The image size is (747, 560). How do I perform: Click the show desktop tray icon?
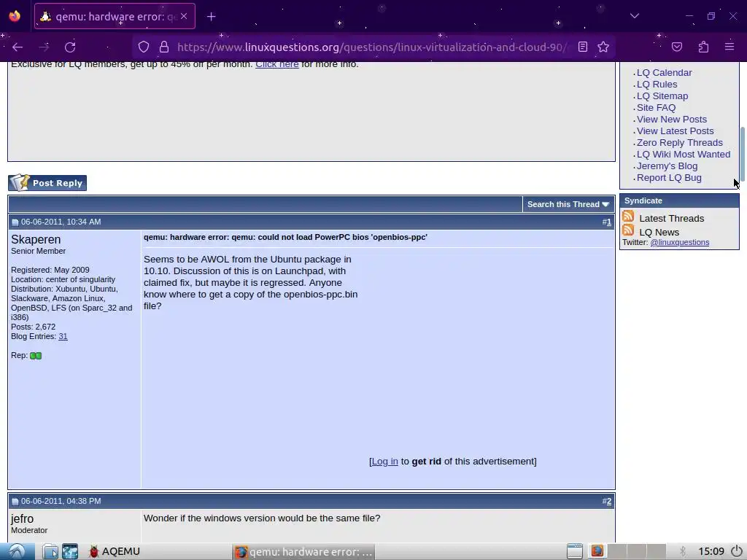pos(575,551)
